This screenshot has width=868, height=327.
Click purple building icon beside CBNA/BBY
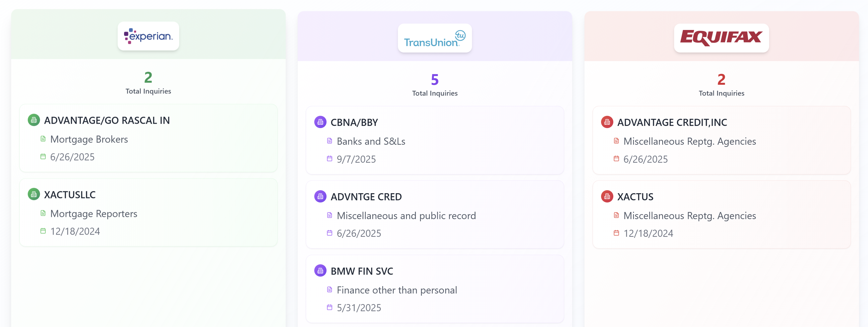tap(320, 122)
